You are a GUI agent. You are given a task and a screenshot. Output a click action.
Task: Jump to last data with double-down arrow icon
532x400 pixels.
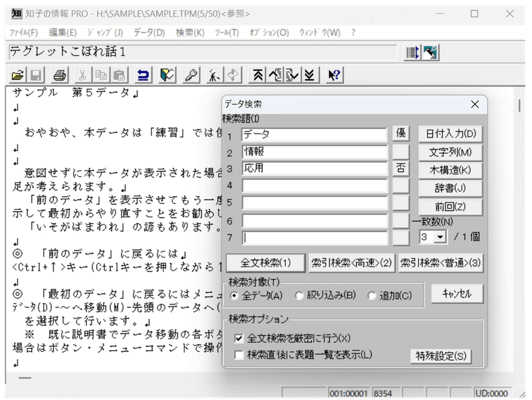pos(309,75)
